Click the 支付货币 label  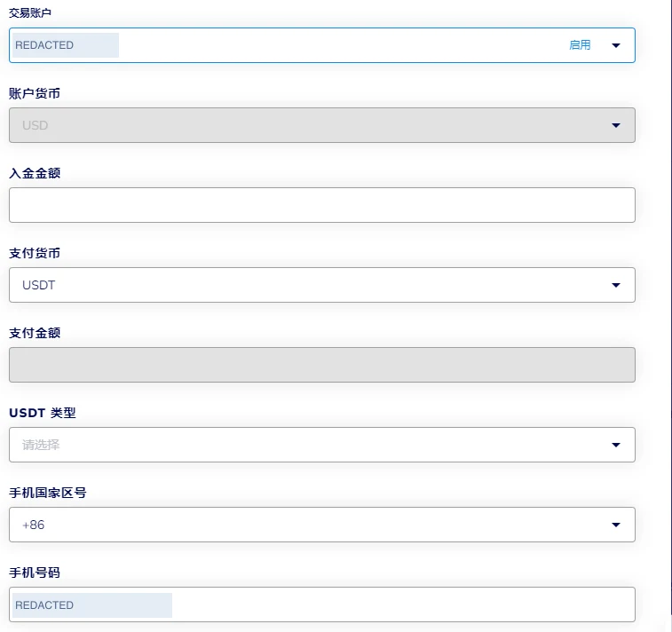[x=35, y=253]
